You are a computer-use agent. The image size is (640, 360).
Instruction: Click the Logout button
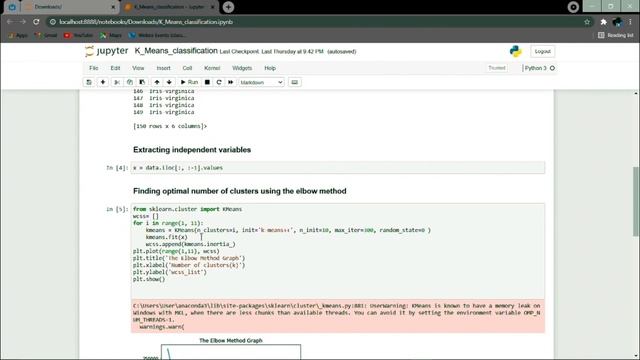click(x=542, y=51)
